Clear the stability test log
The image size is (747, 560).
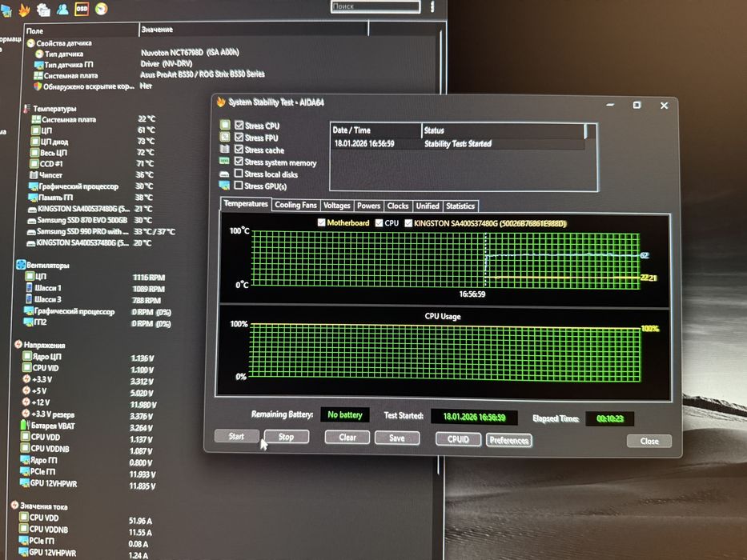[x=347, y=437]
